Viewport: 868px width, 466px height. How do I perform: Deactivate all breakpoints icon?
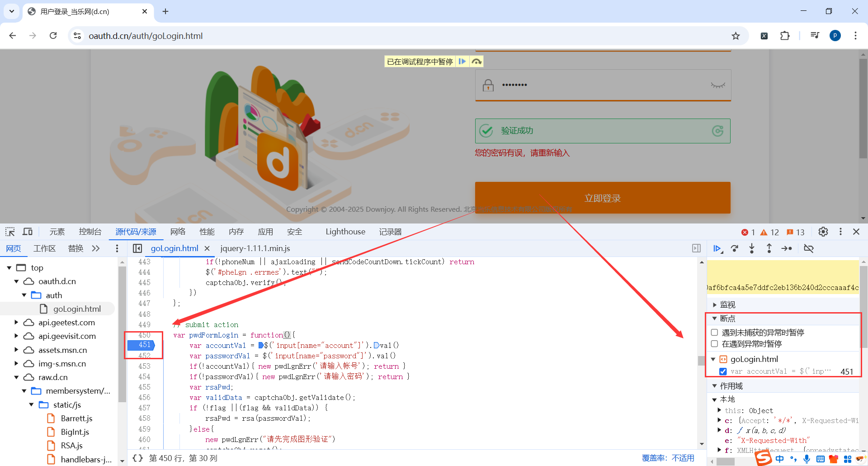point(809,248)
